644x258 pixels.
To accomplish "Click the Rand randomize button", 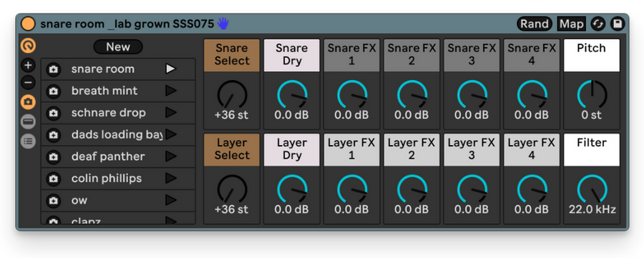I will pyautogui.click(x=535, y=24).
